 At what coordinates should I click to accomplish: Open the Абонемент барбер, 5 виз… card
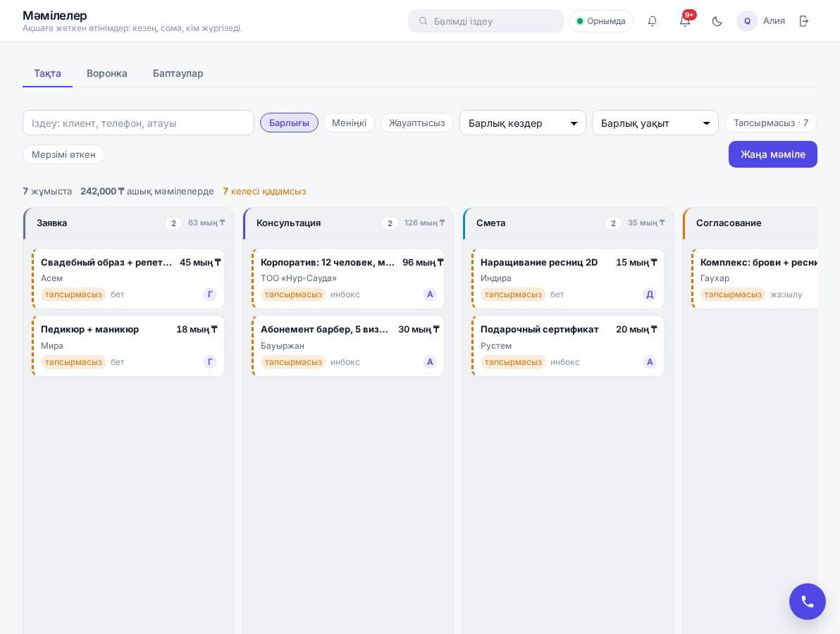[x=347, y=346]
